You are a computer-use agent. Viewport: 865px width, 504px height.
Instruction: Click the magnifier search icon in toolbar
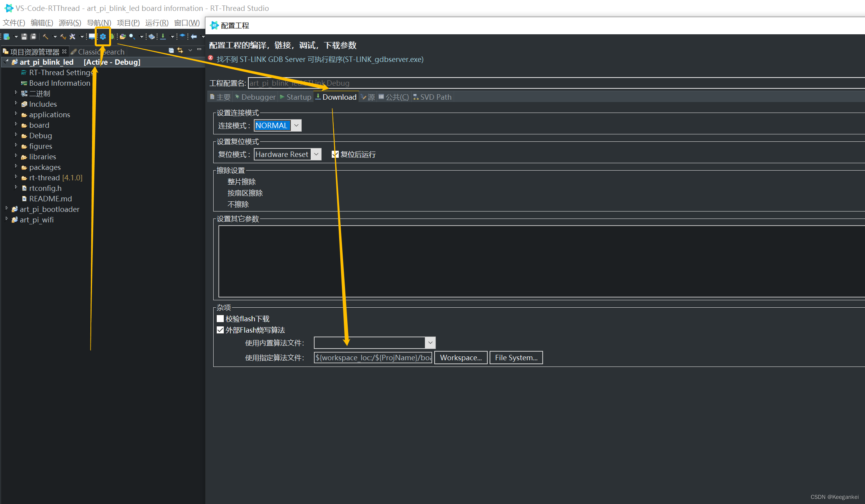tap(132, 37)
